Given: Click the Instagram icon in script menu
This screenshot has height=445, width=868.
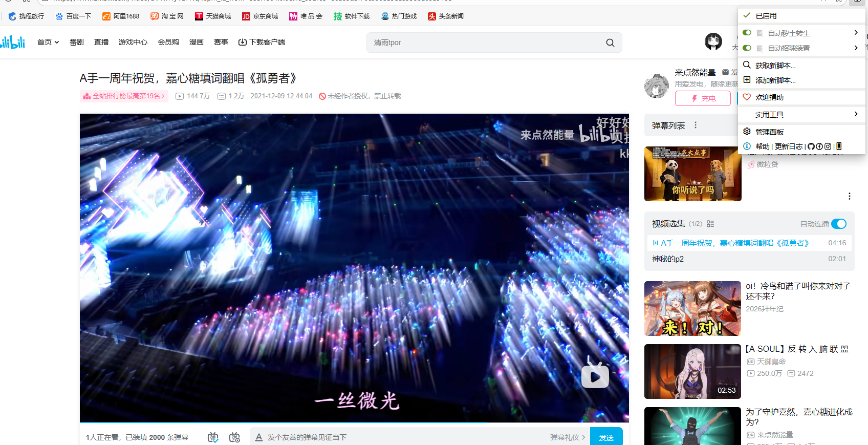Looking at the screenshot, I should point(828,146).
